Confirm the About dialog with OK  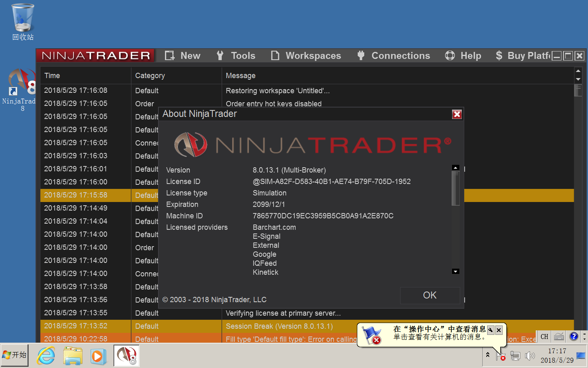point(430,295)
